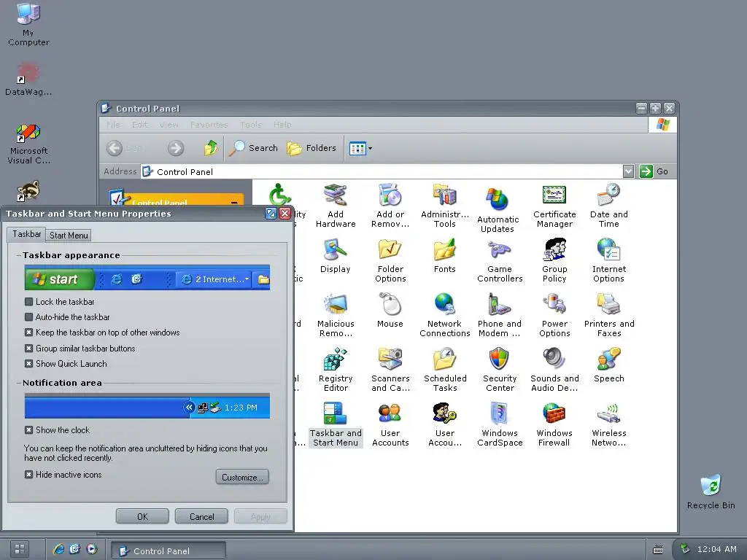Click the Control Panel address field
The width and height of the screenshot is (747, 560).
(382, 171)
